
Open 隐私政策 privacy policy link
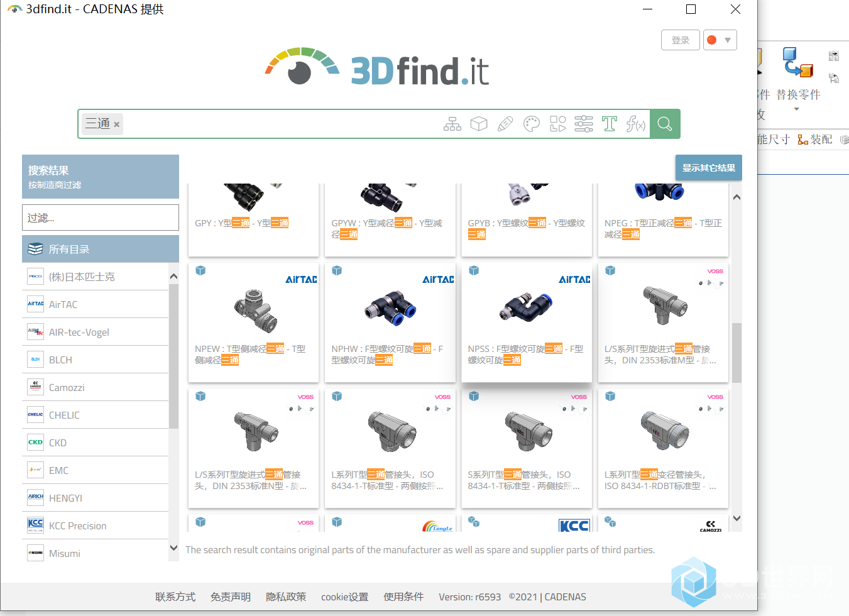(286, 597)
